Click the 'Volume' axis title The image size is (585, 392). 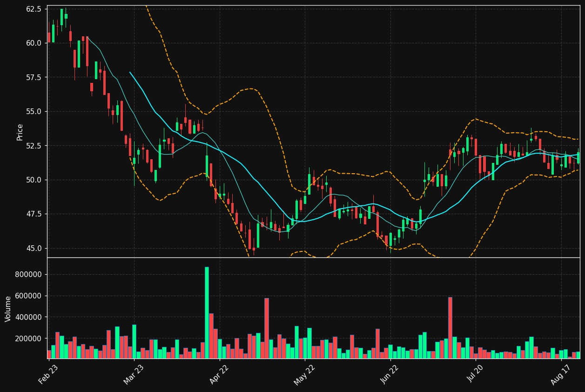click(x=8, y=309)
